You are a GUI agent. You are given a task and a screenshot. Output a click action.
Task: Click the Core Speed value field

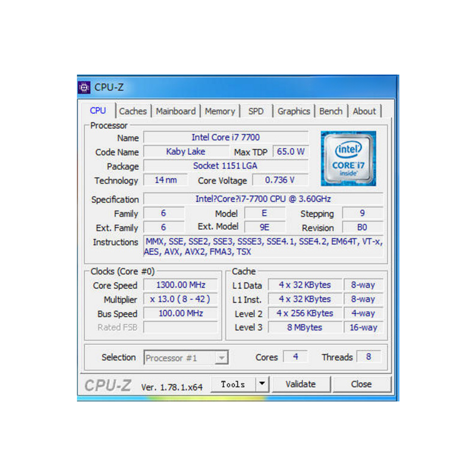click(181, 285)
